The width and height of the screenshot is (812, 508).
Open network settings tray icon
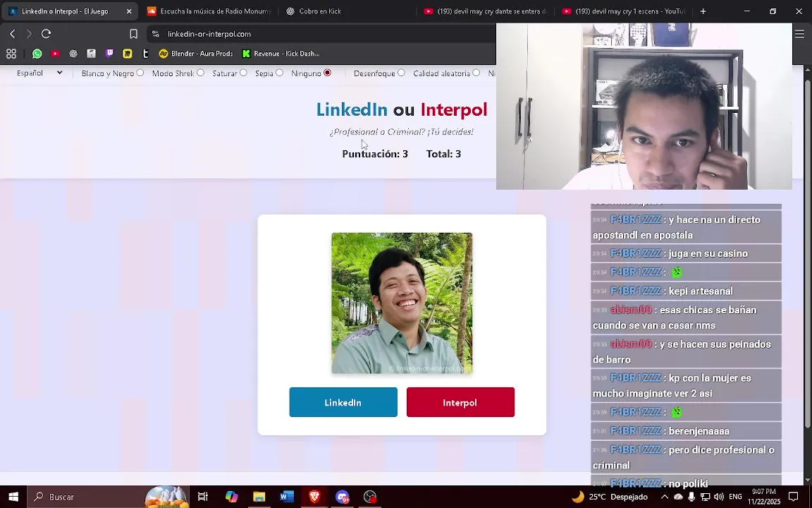pos(705,497)
